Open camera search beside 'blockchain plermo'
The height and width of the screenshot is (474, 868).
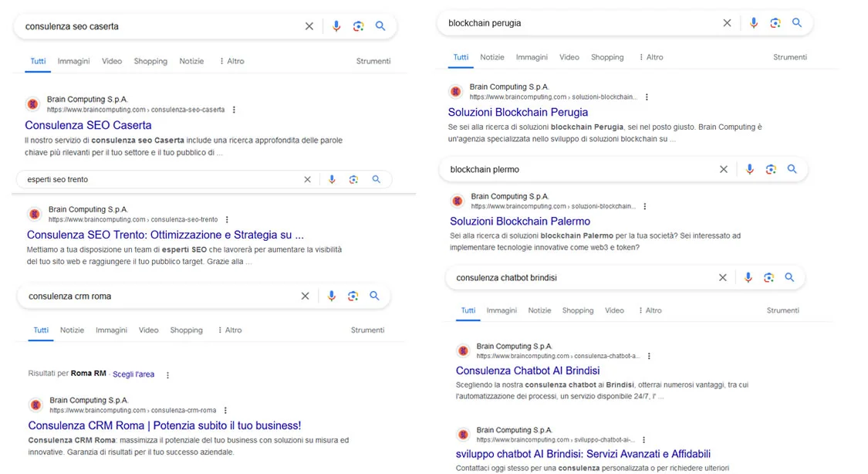click(x=771, y=169)
